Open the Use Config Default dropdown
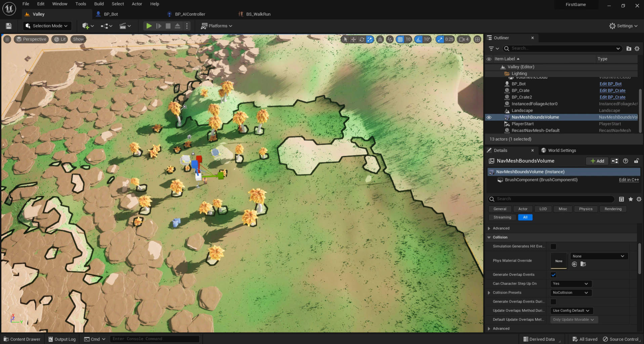The image size is (644, 344). 571,311
